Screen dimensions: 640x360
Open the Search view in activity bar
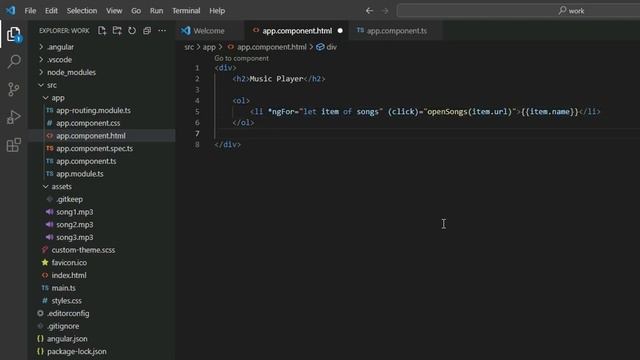coord(14,62)
